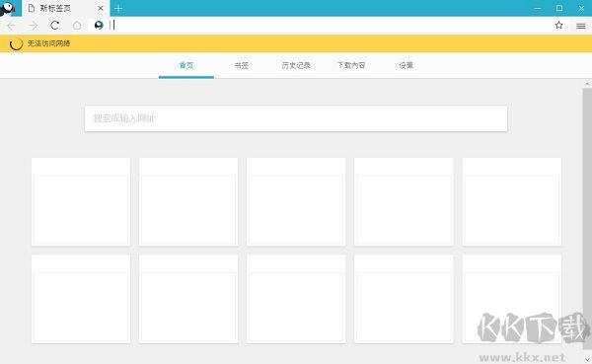592x364 pixels.
Task: Go to the home page icon
Action: click(77, 26)
